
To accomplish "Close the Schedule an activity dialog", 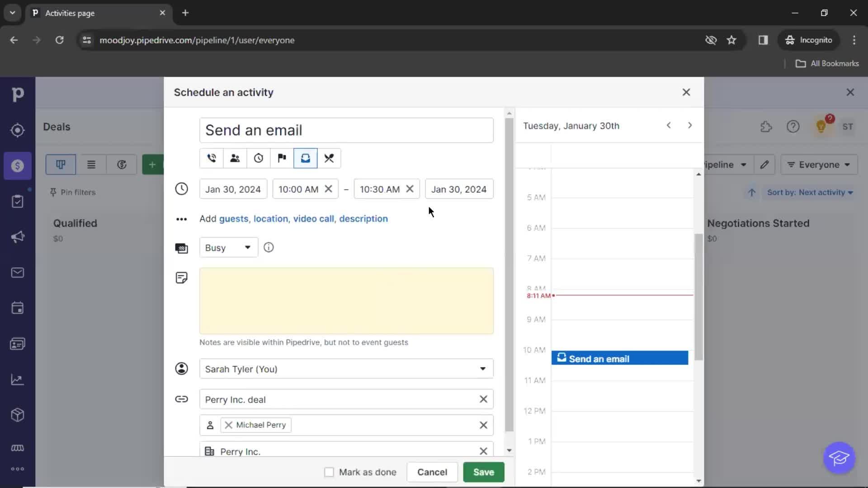I will coord(686,92).
